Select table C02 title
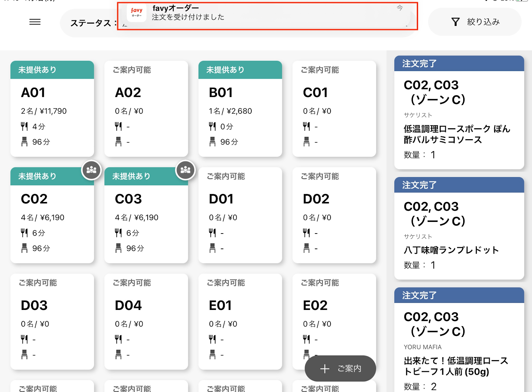532x392 pixels. (34, 199)
